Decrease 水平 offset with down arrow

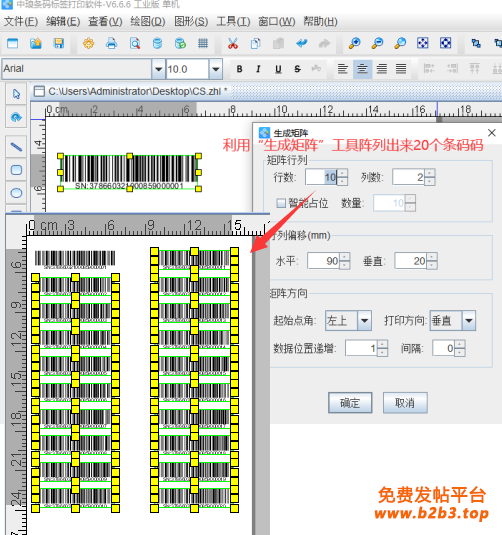(345, 265)
